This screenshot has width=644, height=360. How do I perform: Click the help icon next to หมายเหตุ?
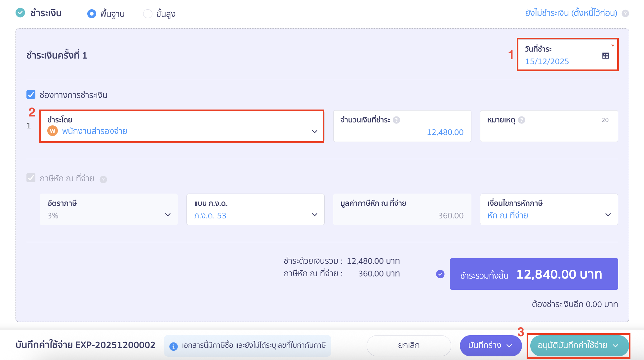tap(522, 120)
